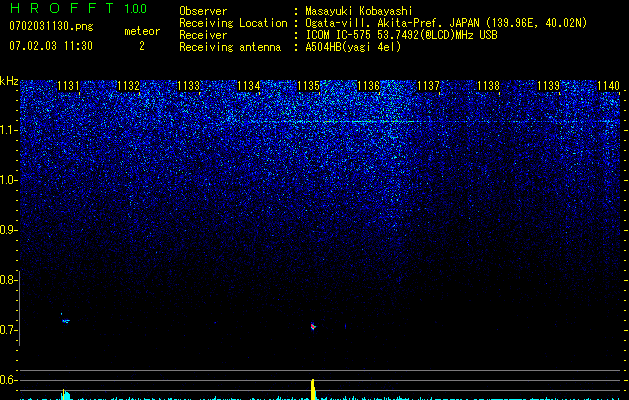Screen dimensions: 629x400
Task: Select observer name Masayuki Kobayashi
Action: point(359,11)
